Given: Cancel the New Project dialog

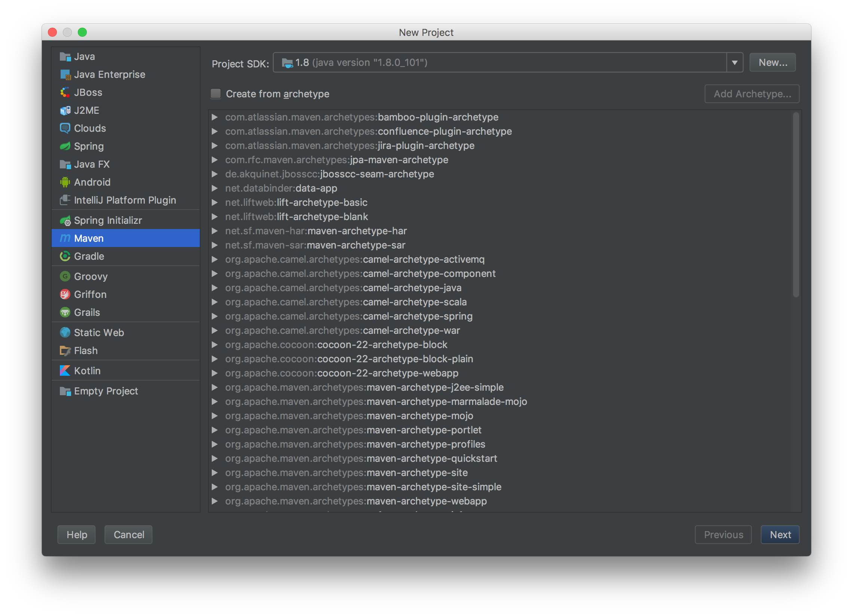Looking at the screenshot, I should point(129,535).
